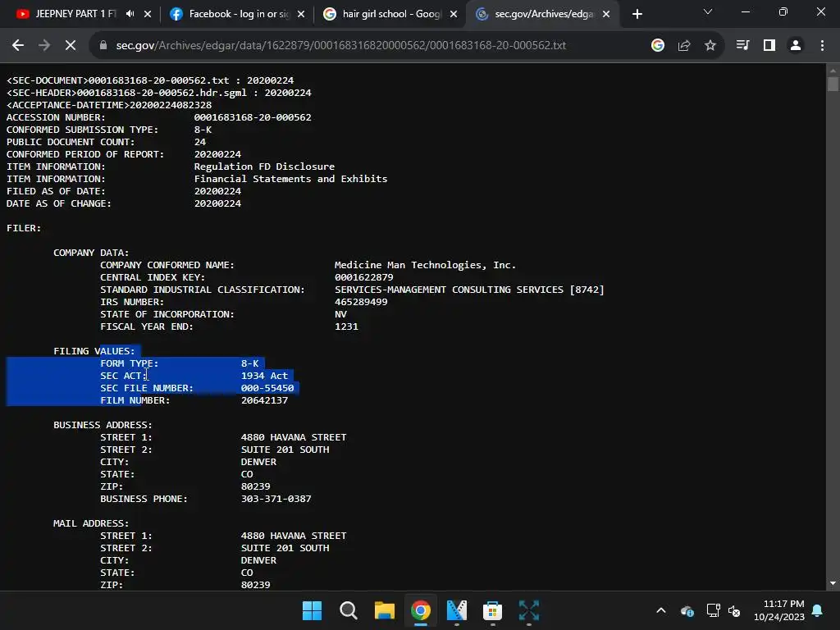Open File Explorer from taskbar
The image size is (840, 630).
coord(384,610)
